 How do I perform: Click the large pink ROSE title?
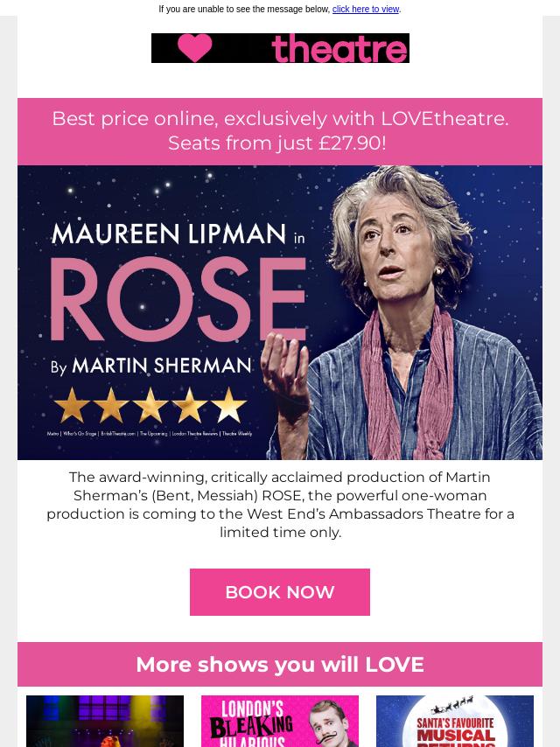[178, 300]
